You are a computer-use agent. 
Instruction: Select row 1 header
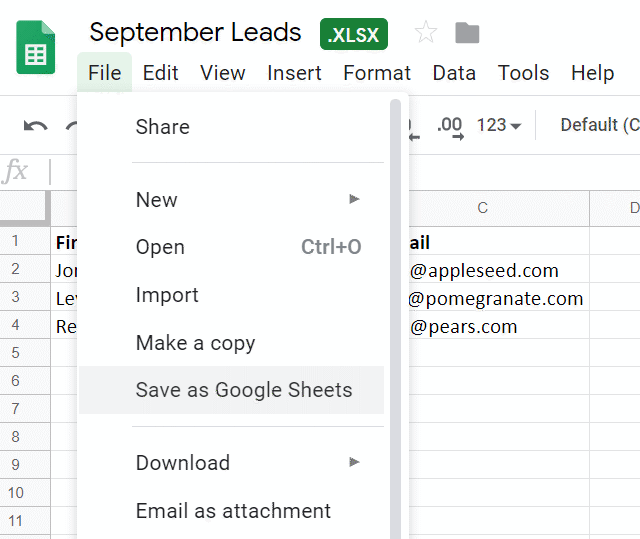(25, 241)
